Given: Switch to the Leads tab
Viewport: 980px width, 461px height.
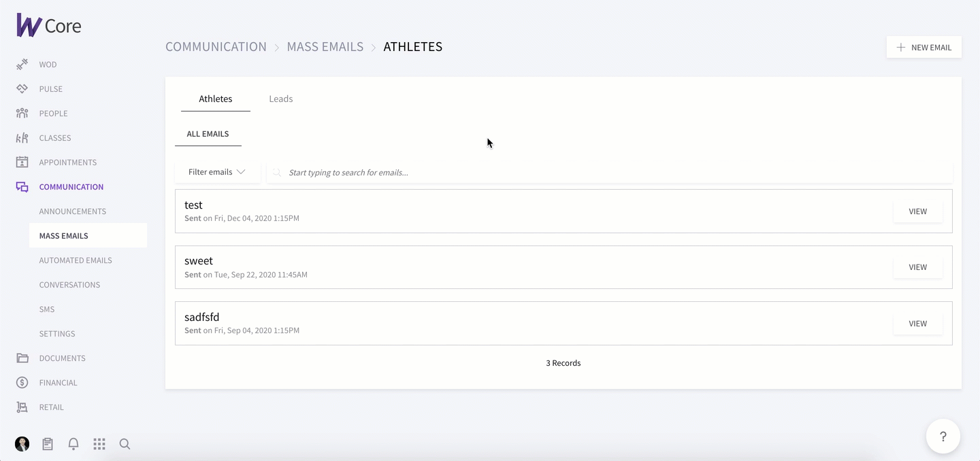Looking at the screenshot, I should pos(281,99).
